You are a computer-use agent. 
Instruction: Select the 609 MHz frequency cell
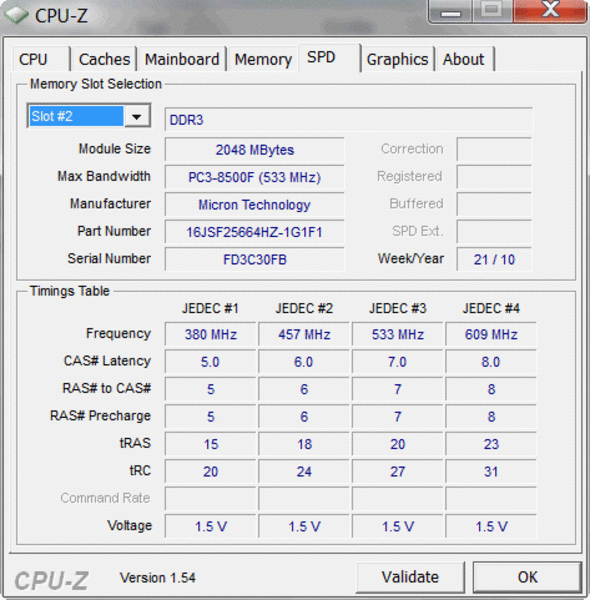click(x=491, y=334)
